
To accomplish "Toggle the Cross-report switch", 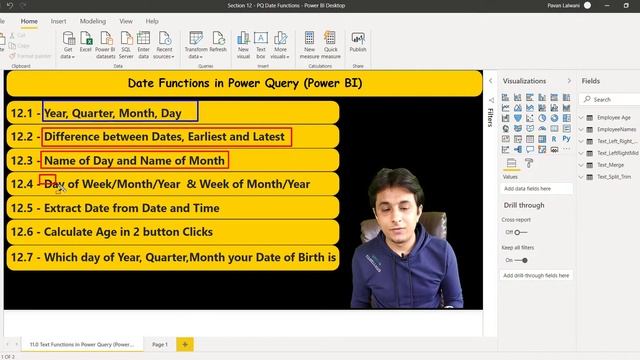I will click(x=521, y=232).
